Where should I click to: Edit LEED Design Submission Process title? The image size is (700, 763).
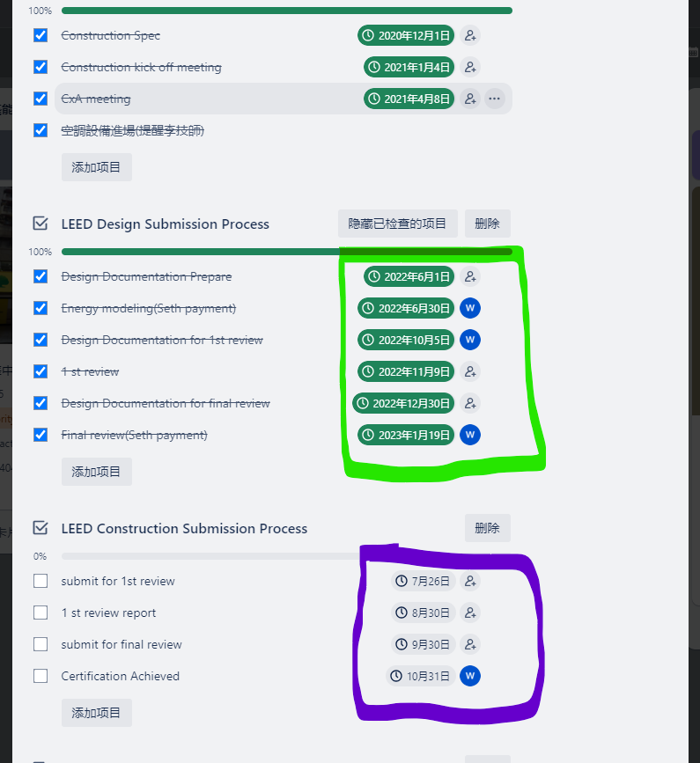[165, 224]
